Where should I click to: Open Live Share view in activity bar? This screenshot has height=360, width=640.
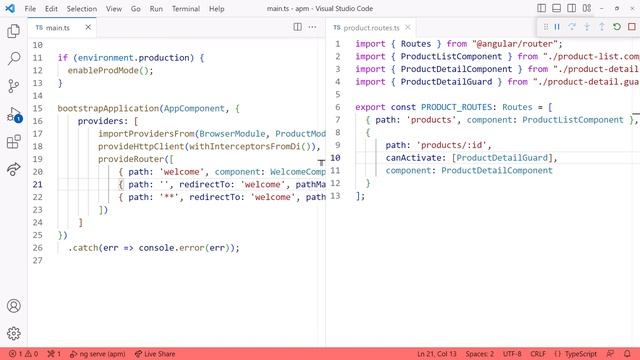click(x=13, y=169)
